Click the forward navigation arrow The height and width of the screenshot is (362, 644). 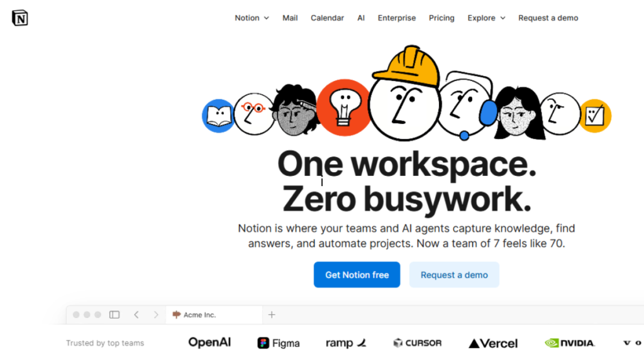(155, 314)
